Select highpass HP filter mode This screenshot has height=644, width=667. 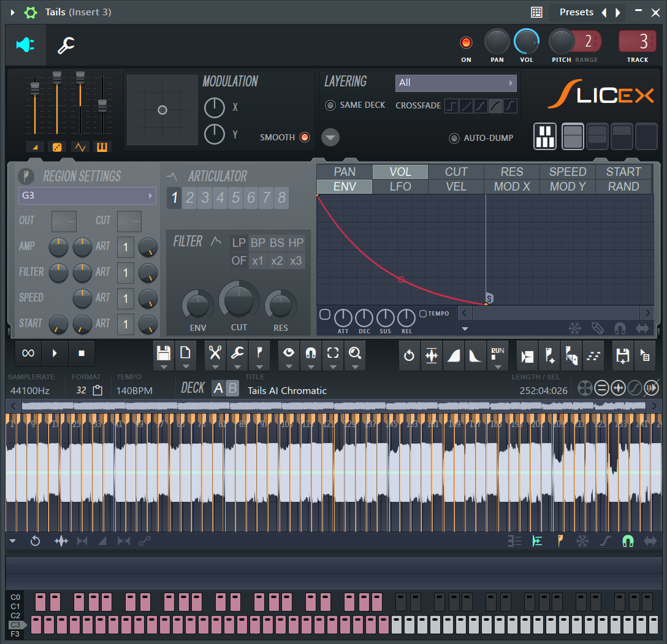click(x=296, y=243)
